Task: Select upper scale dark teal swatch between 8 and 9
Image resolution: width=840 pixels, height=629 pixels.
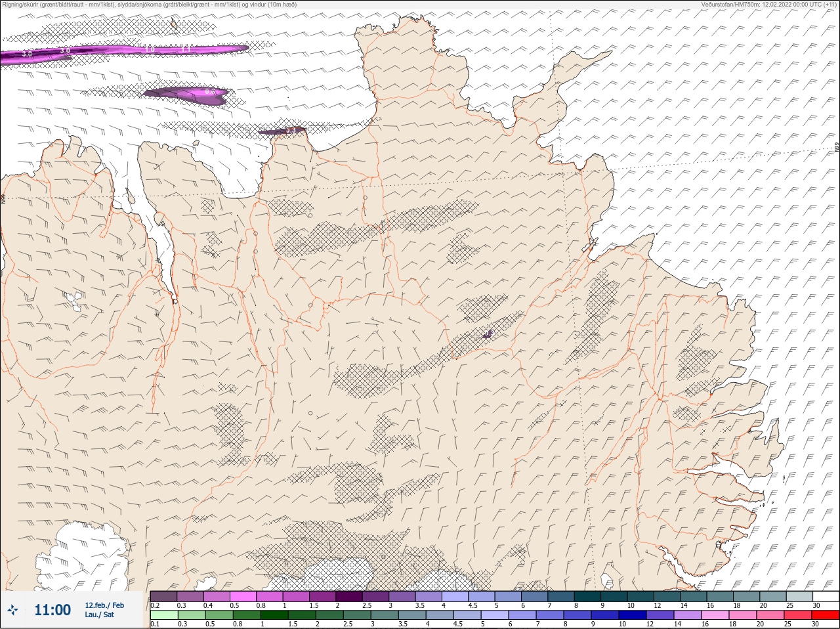Action: [x=588, y=597]
